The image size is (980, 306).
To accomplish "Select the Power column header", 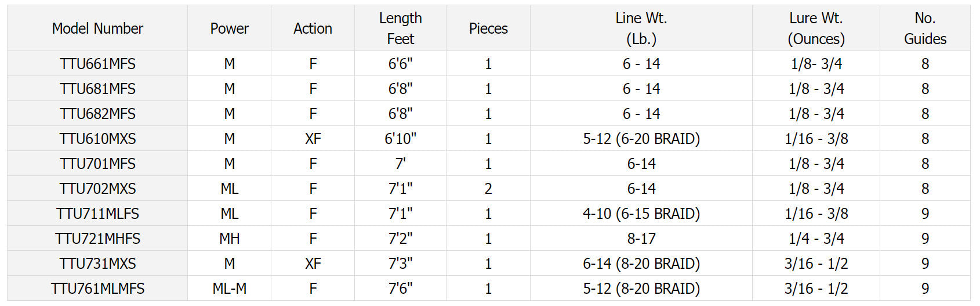I will [x=229, y=28].
